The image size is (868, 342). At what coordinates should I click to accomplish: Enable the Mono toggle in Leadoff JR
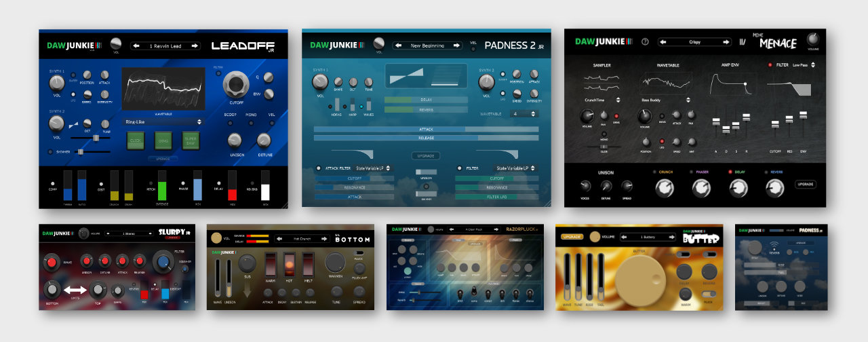click(x=251, y=123)
